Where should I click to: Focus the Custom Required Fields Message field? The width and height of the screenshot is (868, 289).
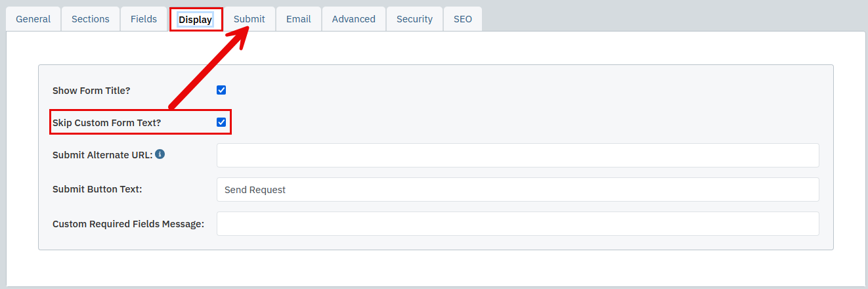(x=518, y=223)
